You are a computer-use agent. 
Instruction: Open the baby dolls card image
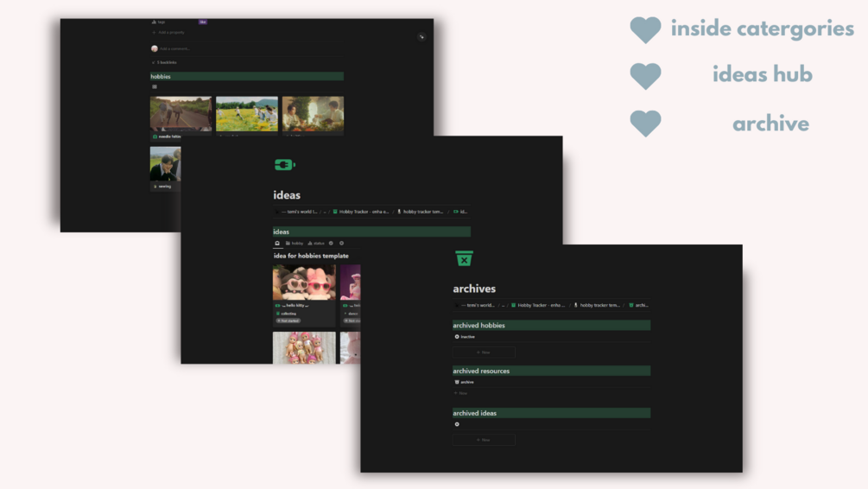point(304,348)
